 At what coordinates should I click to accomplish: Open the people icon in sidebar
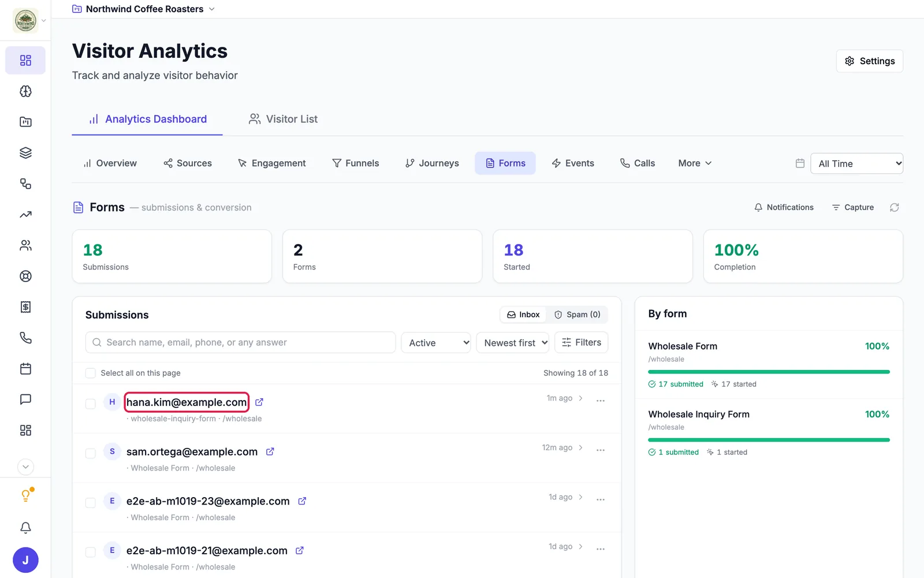point(25,246)
